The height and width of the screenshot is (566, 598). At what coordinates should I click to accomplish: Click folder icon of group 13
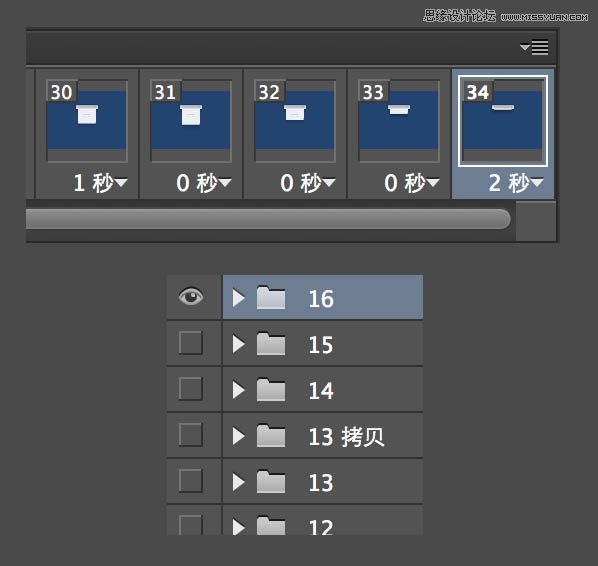pyautogui.click(x=271, y=481)
